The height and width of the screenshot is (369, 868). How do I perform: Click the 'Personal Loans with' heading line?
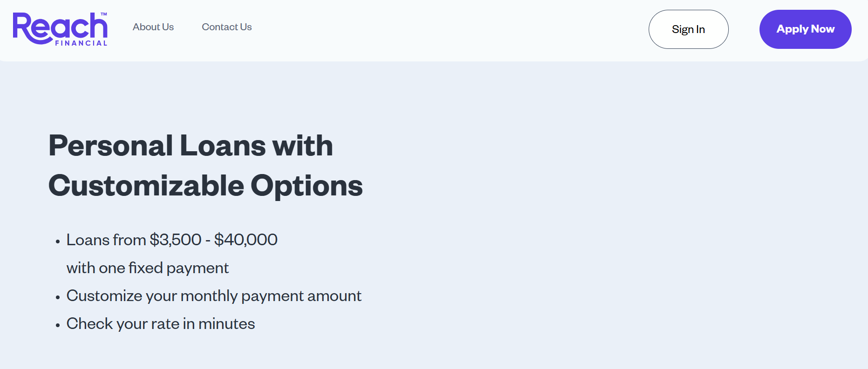191,146
